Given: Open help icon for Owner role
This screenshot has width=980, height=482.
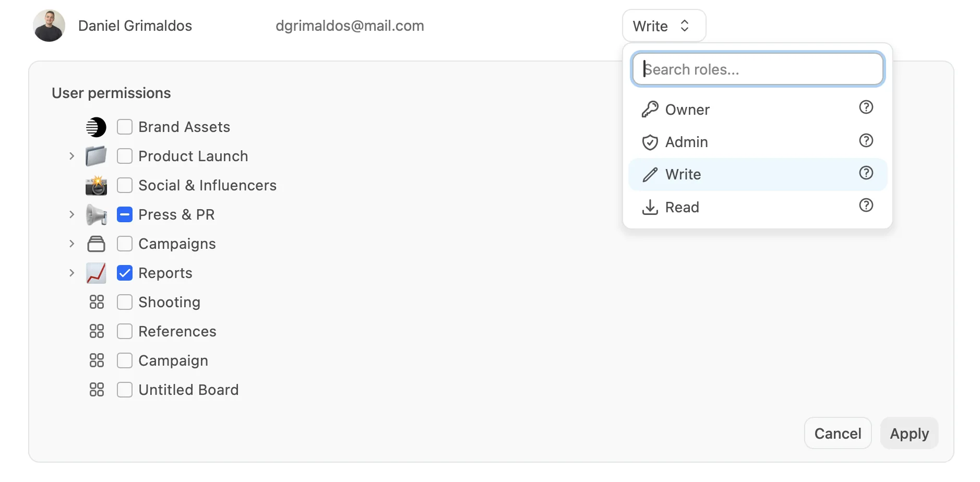Looking at the screenshot, I should pos(866,107).
